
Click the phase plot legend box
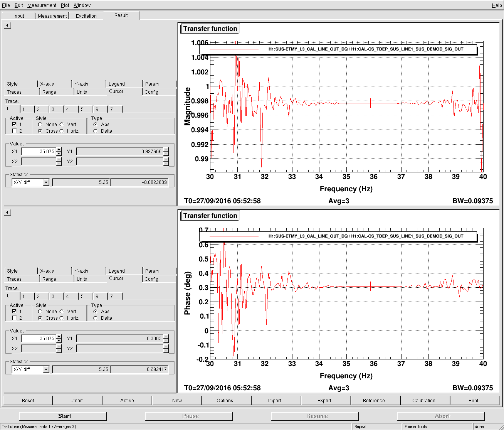pyautogui.click(x=338, y=236)
